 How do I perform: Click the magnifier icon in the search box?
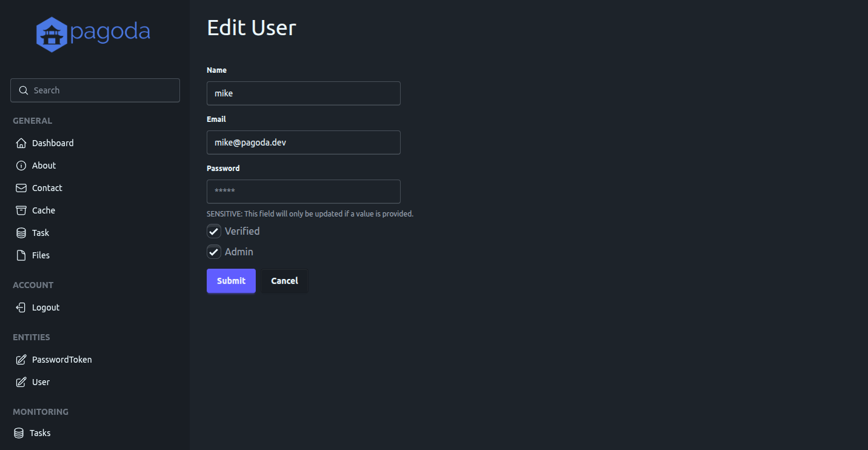24,90
